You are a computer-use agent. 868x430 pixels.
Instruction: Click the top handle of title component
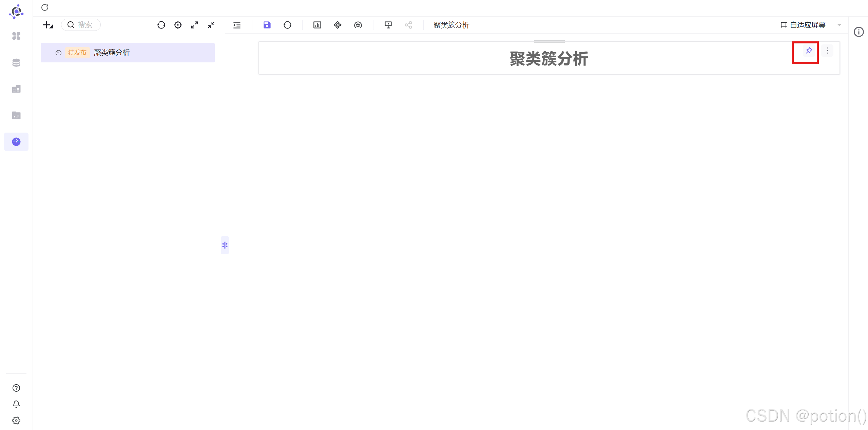[549, 41]
